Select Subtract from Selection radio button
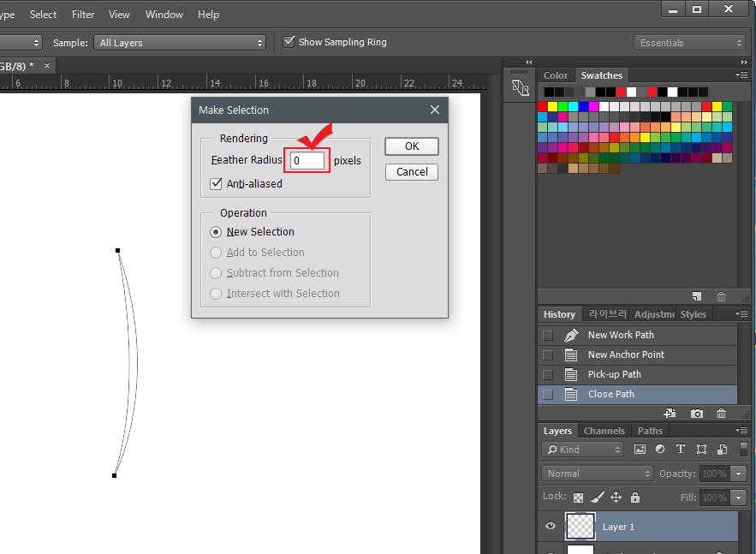 pos(216,273)
